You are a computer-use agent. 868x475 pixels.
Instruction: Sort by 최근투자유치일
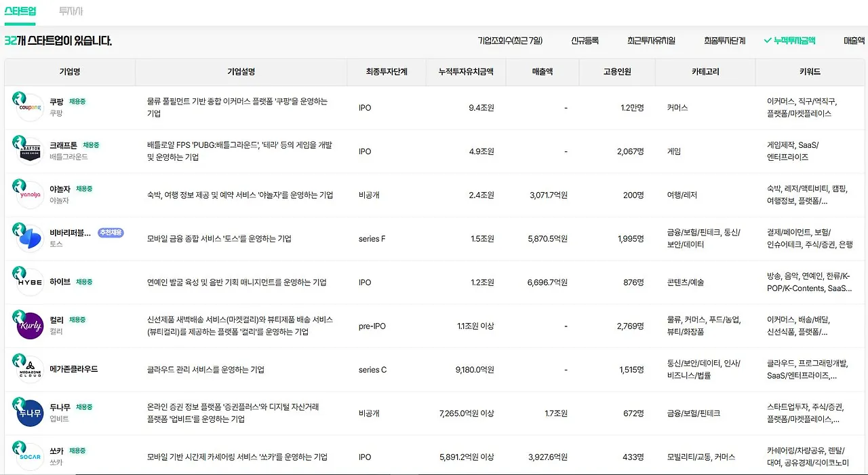(651, 41)
